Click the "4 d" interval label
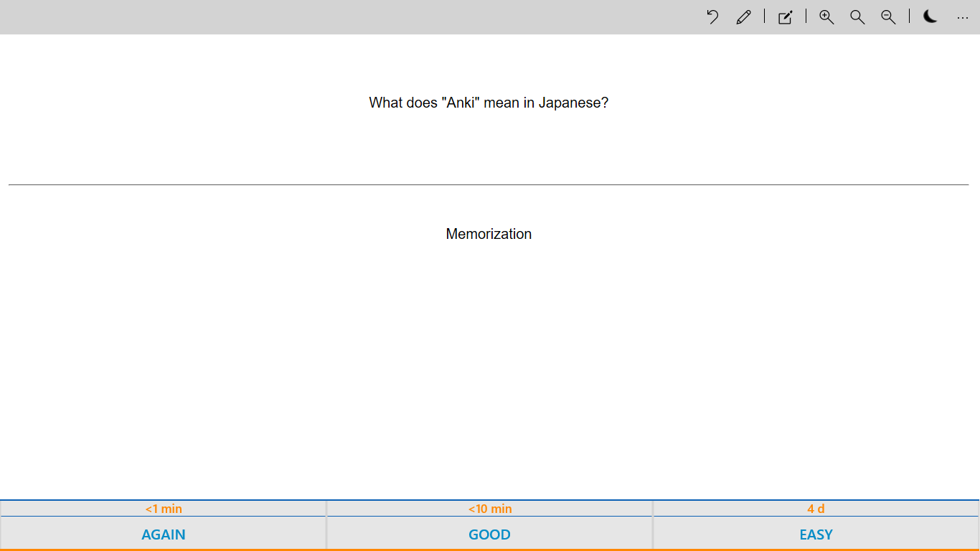Image resolution: width=980 pixels, height=551 pixels. tap(816, 508)
